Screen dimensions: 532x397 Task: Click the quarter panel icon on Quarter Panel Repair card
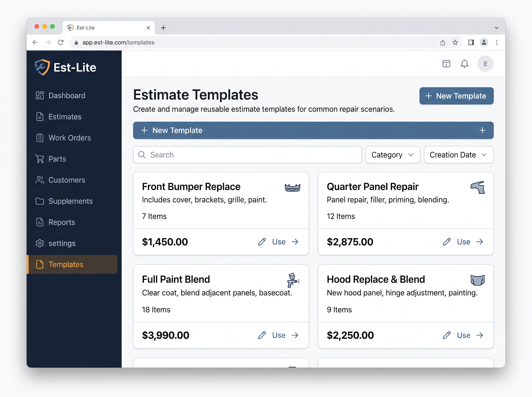point(478,187)
